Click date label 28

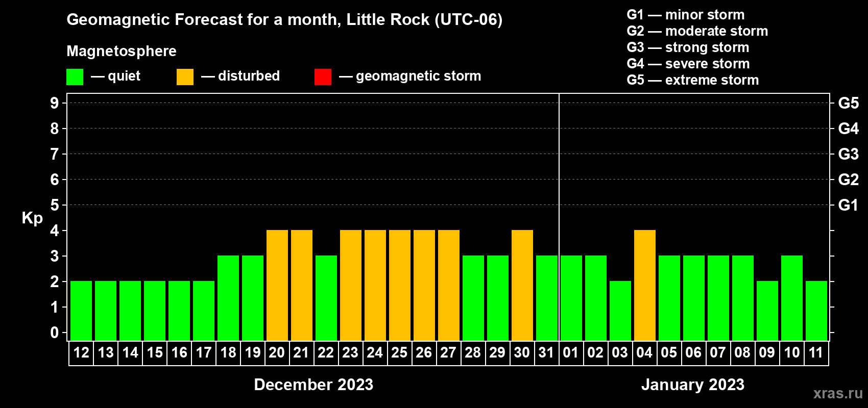click(x=473, y=352)
